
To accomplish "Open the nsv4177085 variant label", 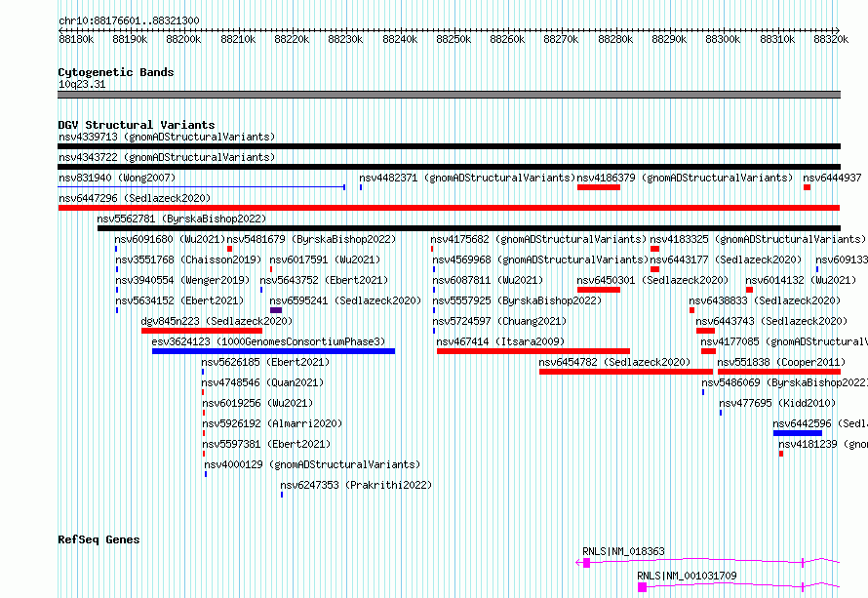I will click(784, 341).
